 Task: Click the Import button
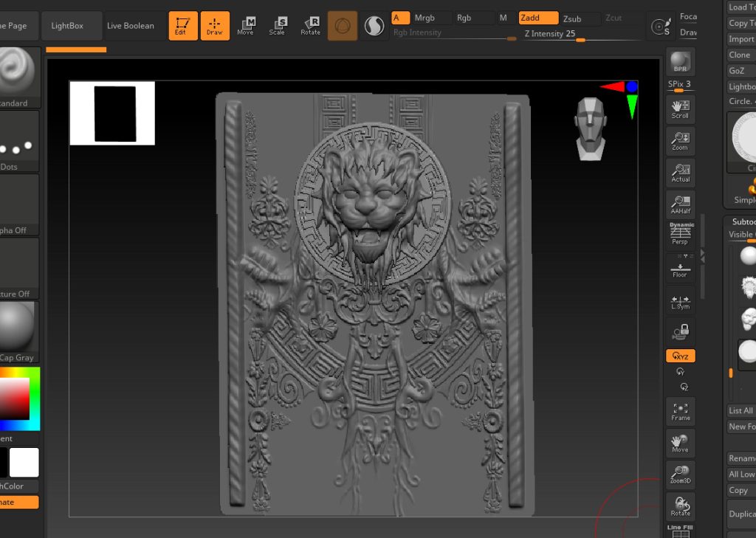coord(741,39)
